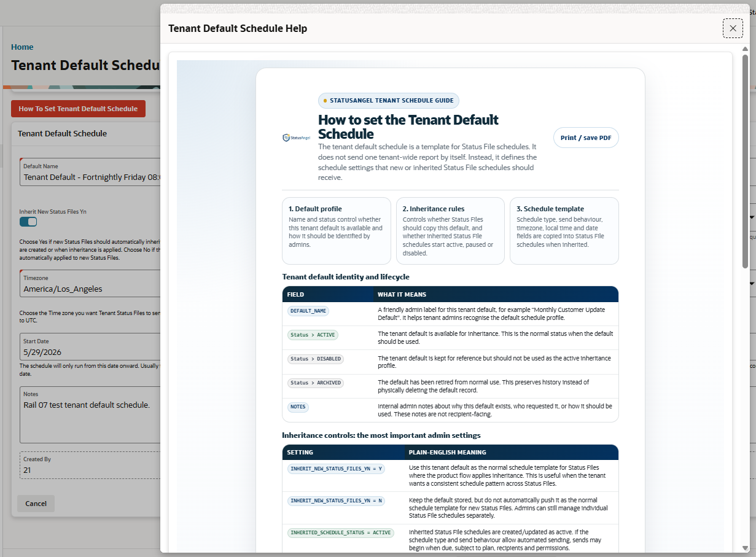Click the StatusAngel Tenant Schedule Guide badge
756x557 pixels.
[x=388, y=101]
